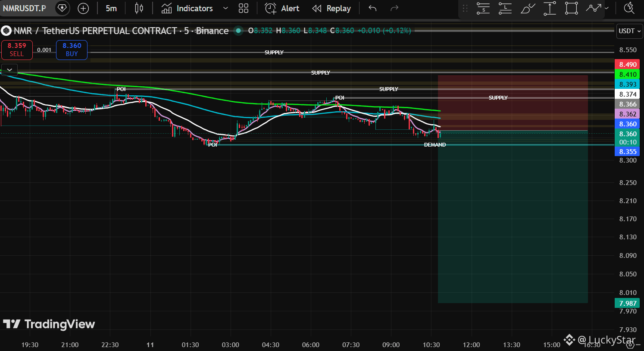644x351 pixels.
Task: Undo the last chart action
Action: [372, 8]
